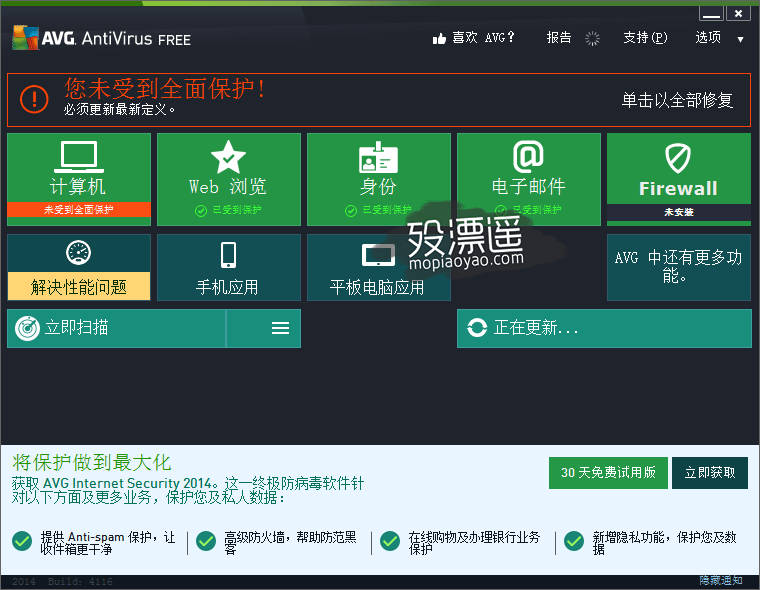
Task: Click the 立即扫描 scan now button
Action: pos(117,329)
